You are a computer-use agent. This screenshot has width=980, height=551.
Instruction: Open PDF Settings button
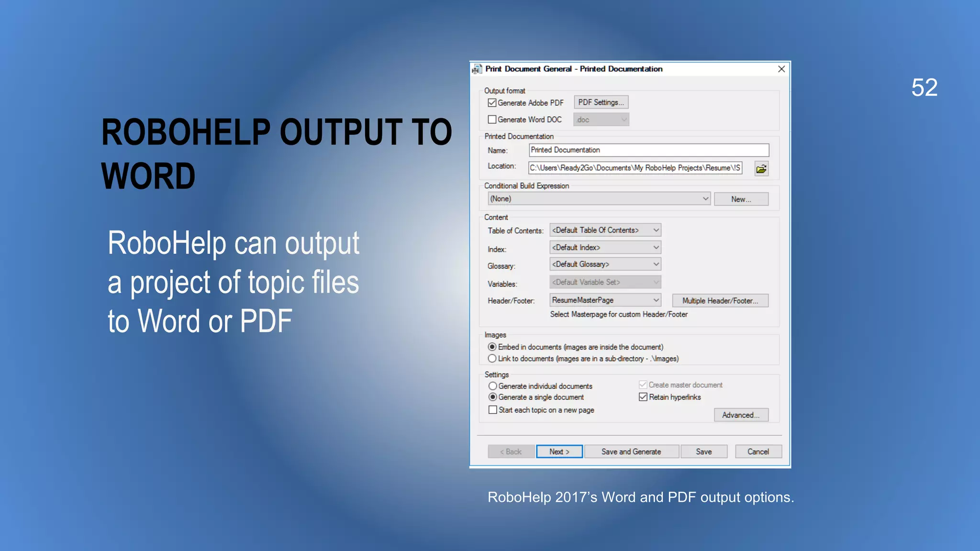pos(601,102)
